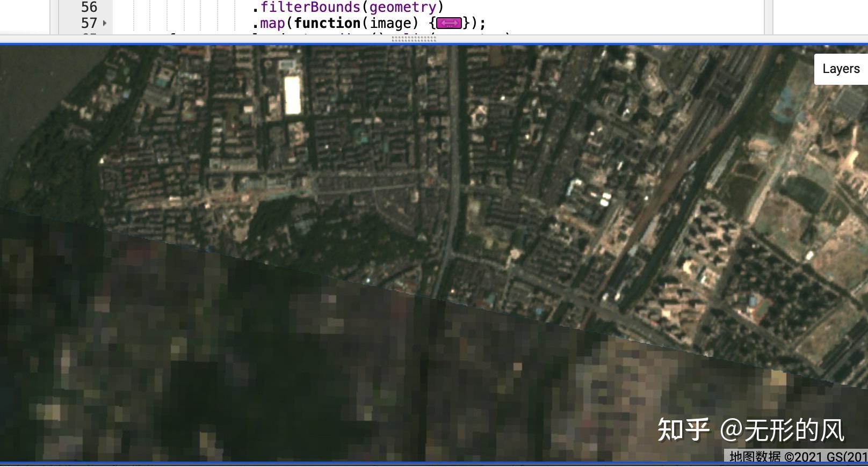Click the map data ©2021 attribution text
This screenshot has height=467, width=868.
coord(798,456)
